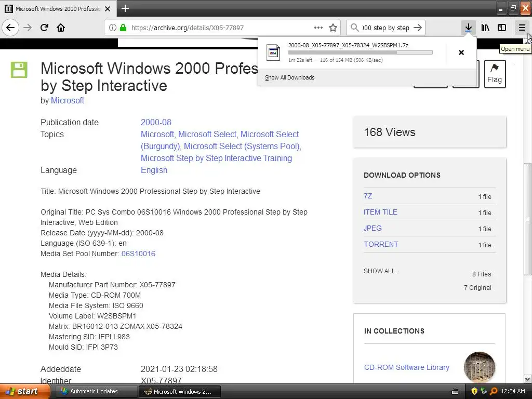Open the Library bookshelf button
532x399 pixels.
pos(485,28)
